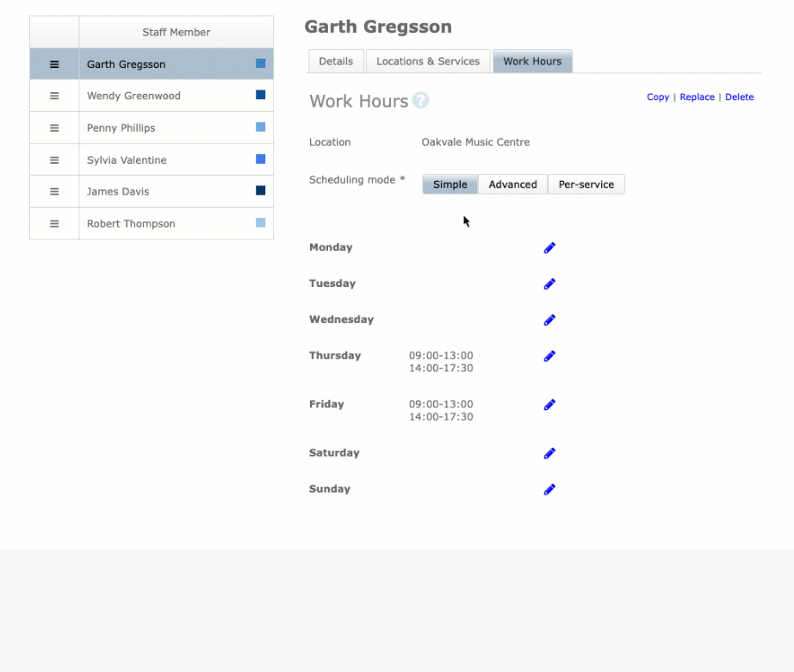Click the Replace work hours link
Image resolution: width=794 pixels, height=672 pixels.
click(x=697, y=97)
